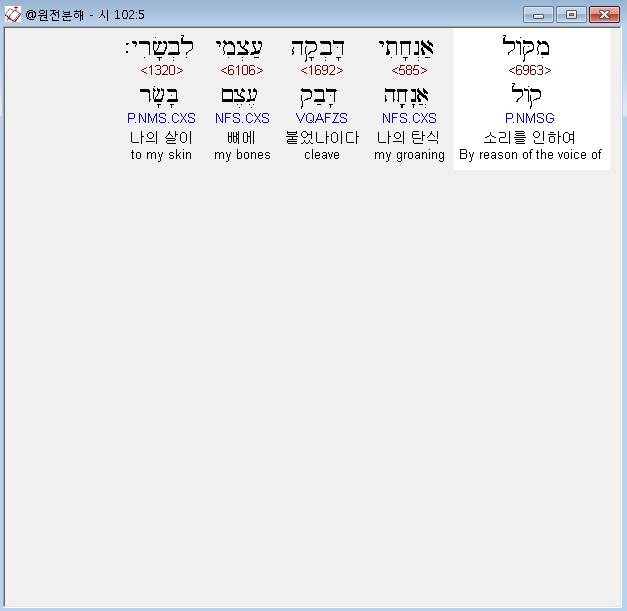Click the app icon in the title bar
The image size is (627, 611).
pos(12,14)
